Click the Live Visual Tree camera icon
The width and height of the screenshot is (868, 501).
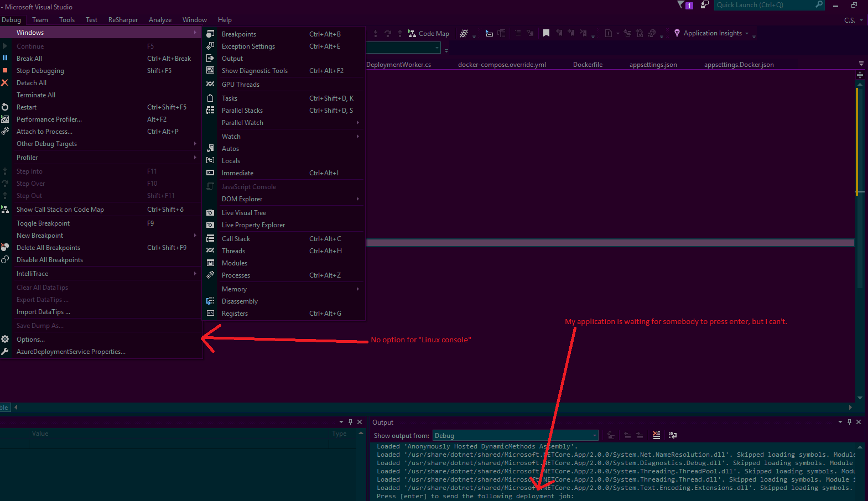pos(210,212)
